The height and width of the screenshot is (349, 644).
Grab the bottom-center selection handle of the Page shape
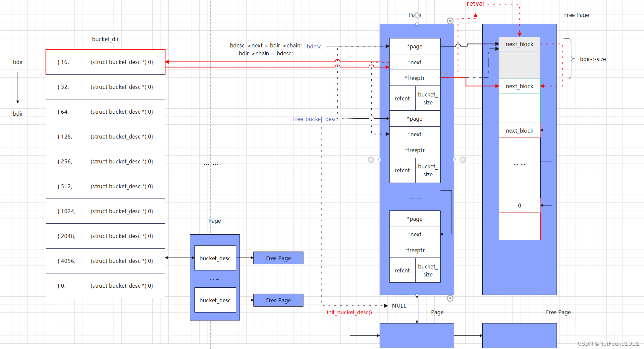[417, 295]
